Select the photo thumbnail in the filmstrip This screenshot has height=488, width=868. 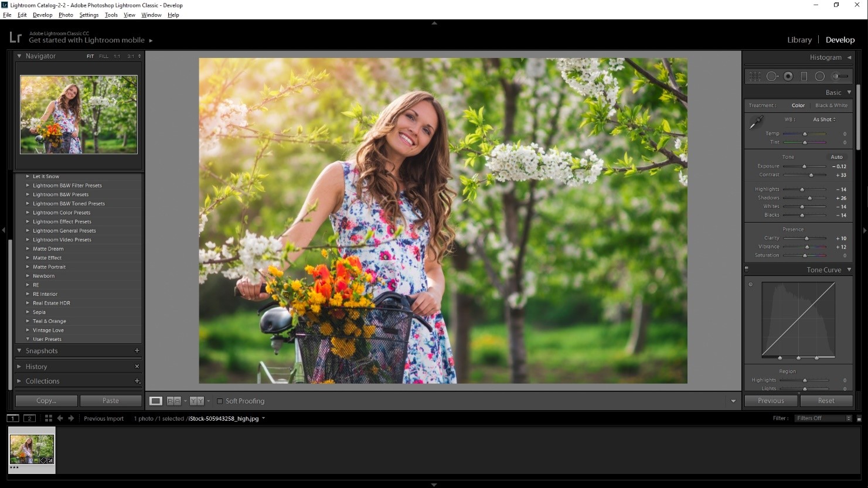click(x=32, y=448)
